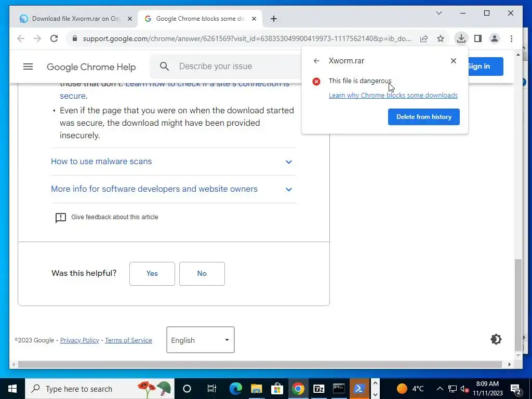Open the tab search chevron
This screenshot has width=532, height=399.
coord(438,13)
